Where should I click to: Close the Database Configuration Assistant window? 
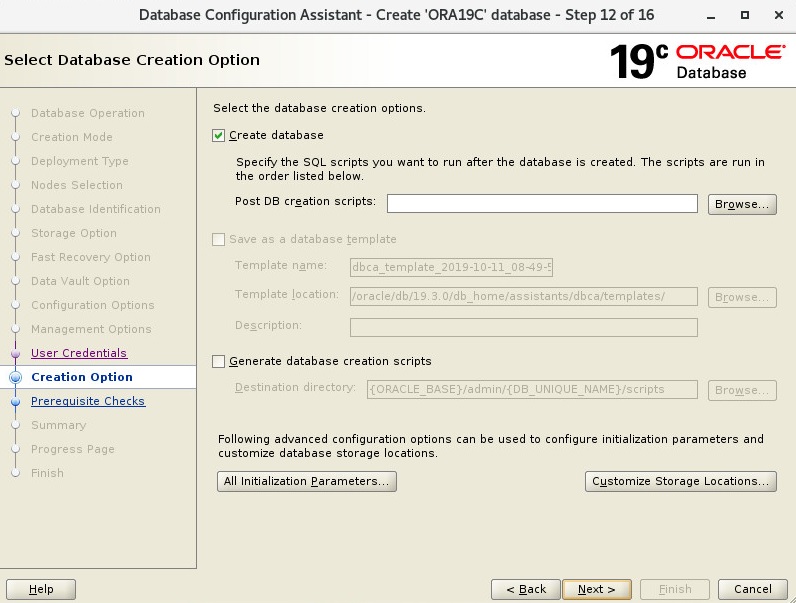[779, 15]
